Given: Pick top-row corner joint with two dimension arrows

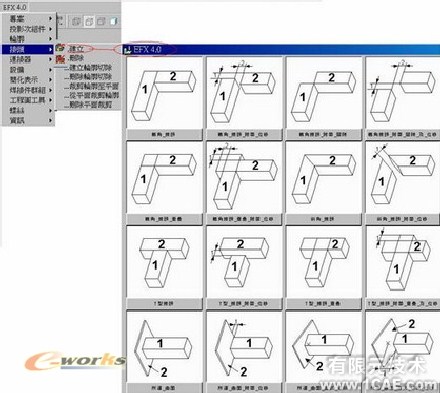Looking at the screenshot, I should click(x=244, y=93).
